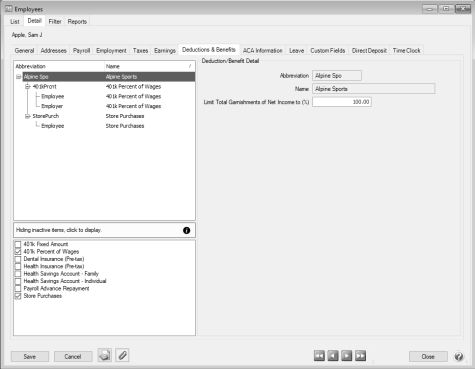
Task: Switch to the Earnings tab
Action: [x=165, y=51]
